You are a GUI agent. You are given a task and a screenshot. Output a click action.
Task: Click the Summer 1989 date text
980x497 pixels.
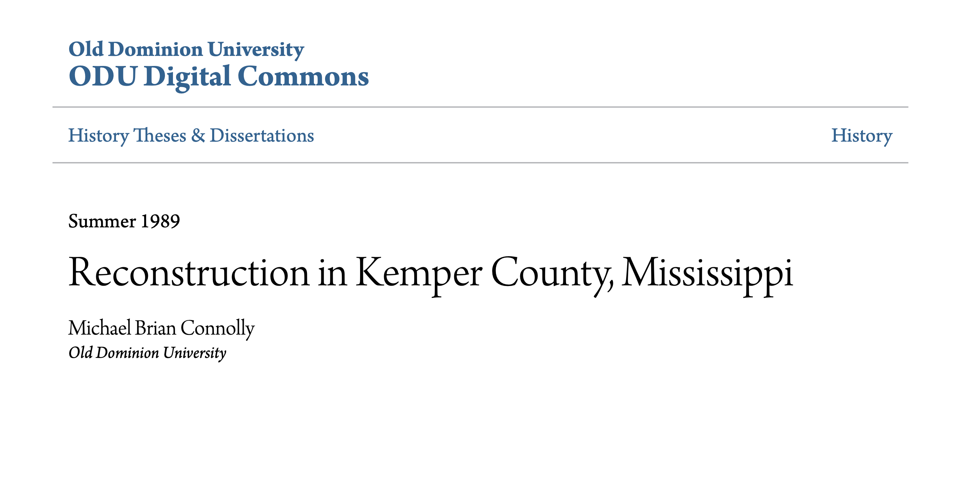coord(124,221)
